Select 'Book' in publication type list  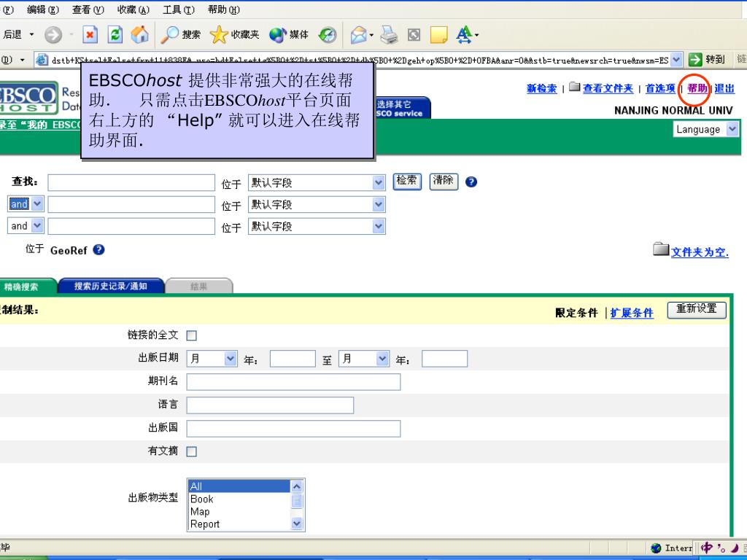click(239, 499)
